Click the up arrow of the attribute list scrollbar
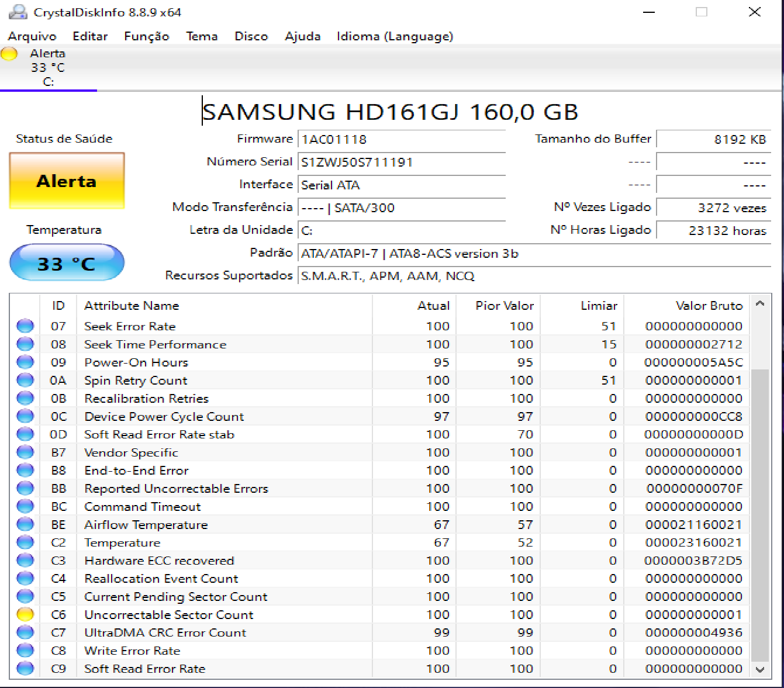The width and height of the screenshot is (784, 688). point(760,304)
